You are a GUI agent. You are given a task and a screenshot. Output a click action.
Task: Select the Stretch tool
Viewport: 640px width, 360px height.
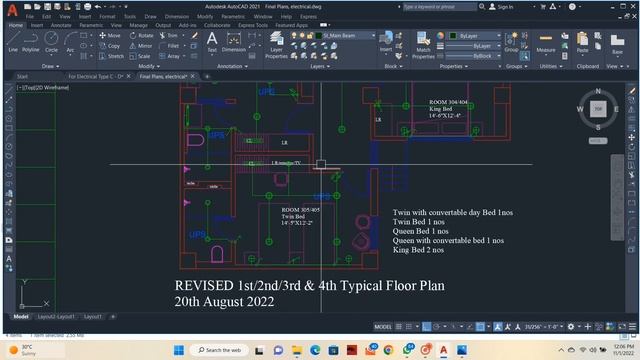coord(111,56)
